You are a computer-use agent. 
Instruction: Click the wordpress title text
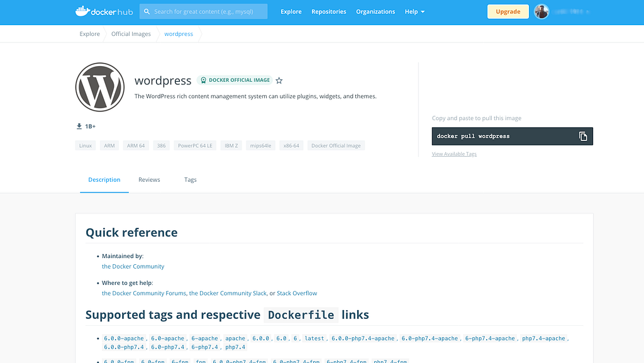pyautogui.click(x=163, y=81)
